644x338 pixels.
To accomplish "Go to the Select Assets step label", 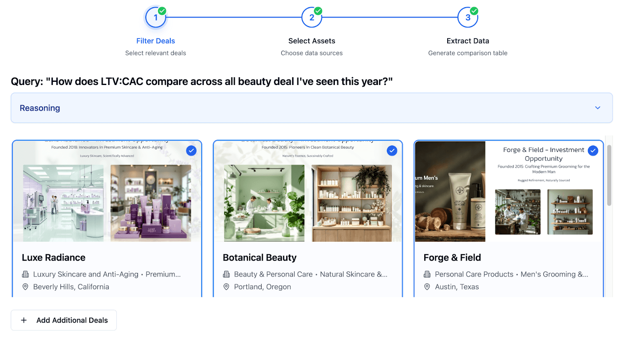I will click(x=312, y=41).
